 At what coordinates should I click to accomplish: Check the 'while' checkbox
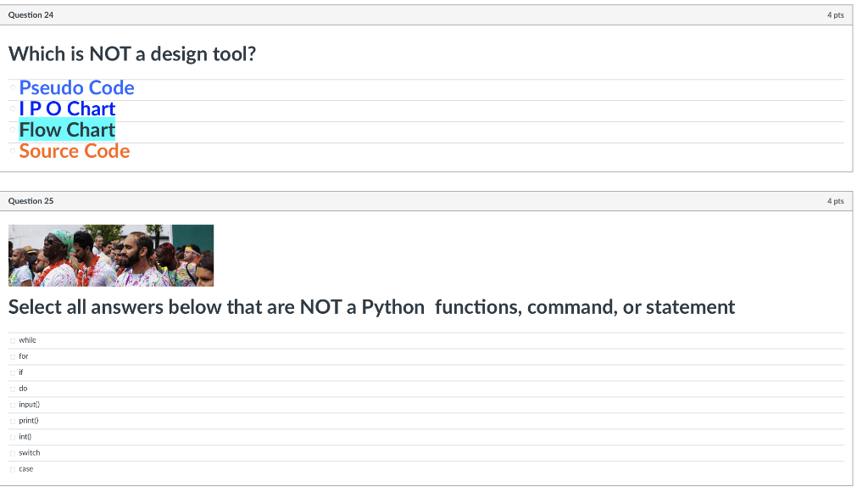(13, 341)
